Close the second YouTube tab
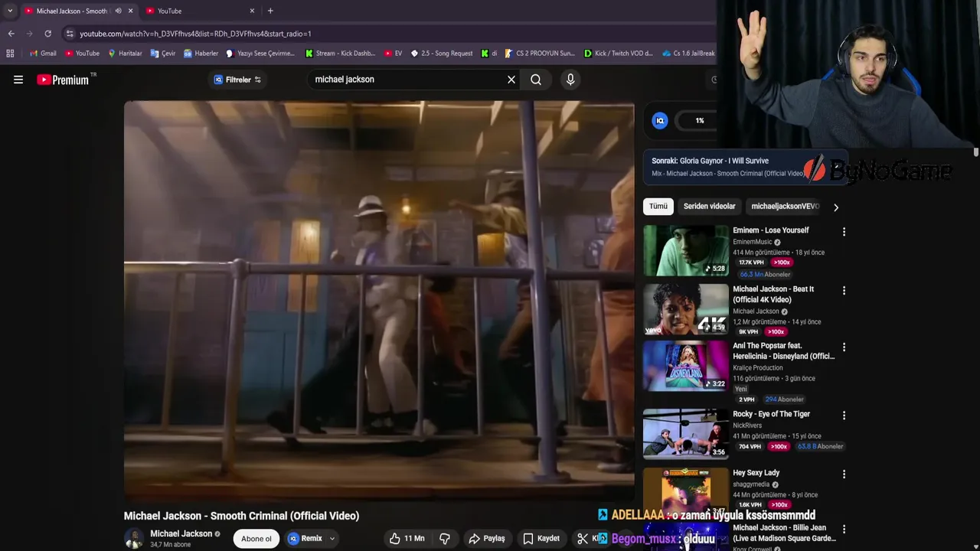This screenshot has height=551, width=980. (252, 11)
